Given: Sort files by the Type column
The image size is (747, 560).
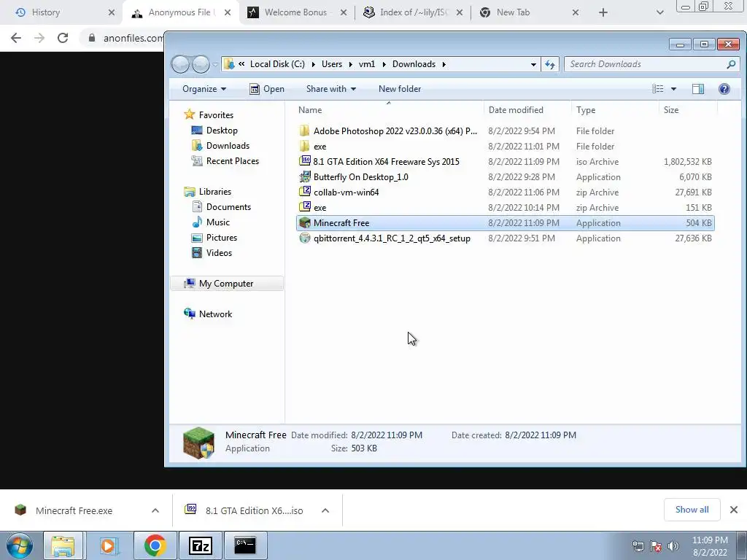Looking at the screenshot, I should coord(586,110).
